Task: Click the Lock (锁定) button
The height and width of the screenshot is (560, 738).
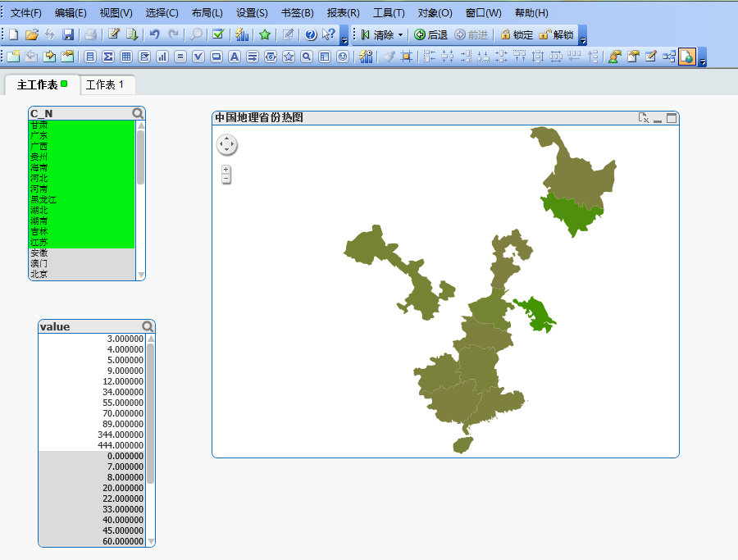Action: pos(517,34)
